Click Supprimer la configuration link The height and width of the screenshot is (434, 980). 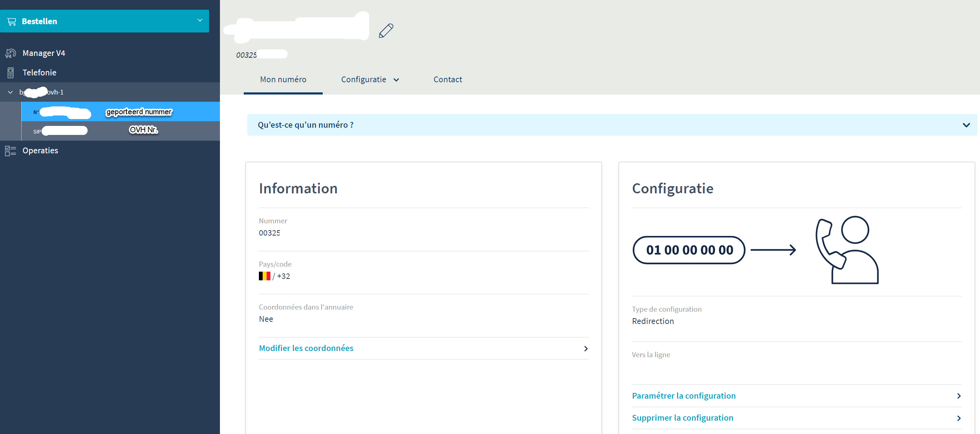(682, 418)
